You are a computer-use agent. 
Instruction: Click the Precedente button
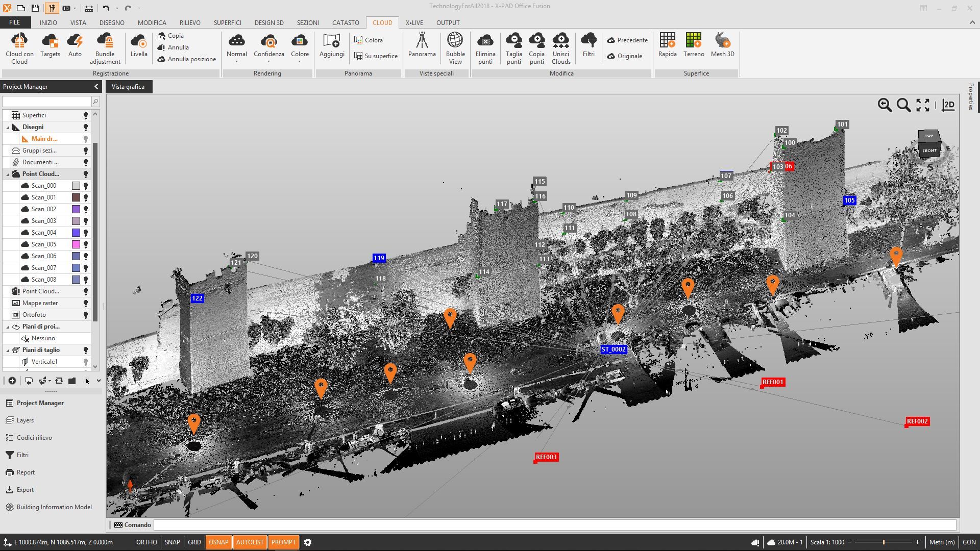[627, 40]
